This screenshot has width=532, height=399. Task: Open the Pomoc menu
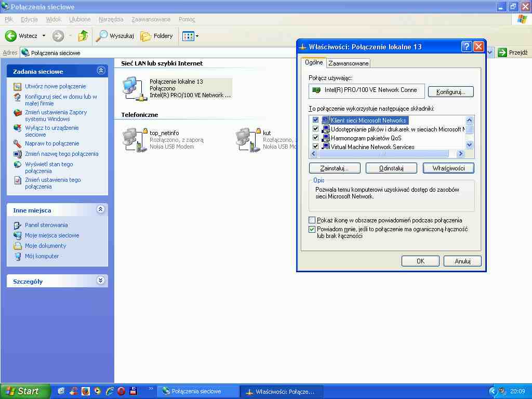pyautogui.click(x=187, y=19)
